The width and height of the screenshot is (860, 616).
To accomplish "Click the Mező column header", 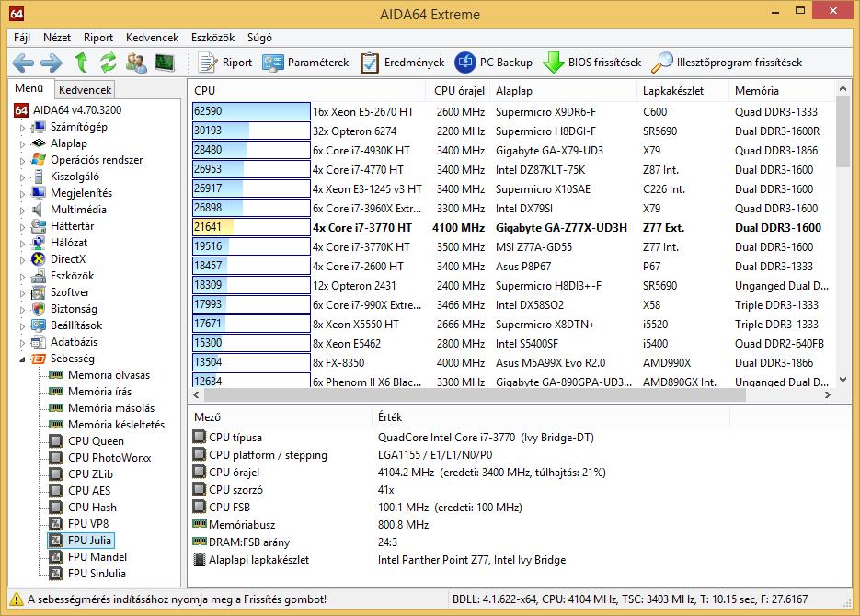I will [281, 417].
